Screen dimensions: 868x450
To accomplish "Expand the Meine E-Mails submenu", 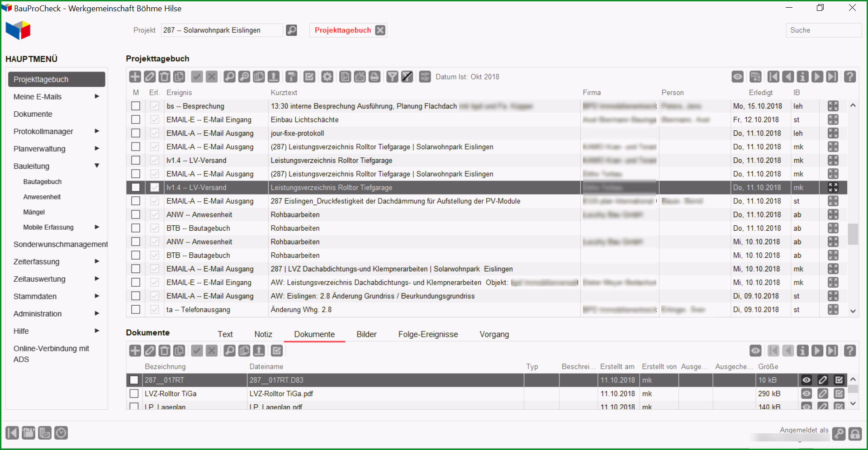I will [x=97, y=96].
